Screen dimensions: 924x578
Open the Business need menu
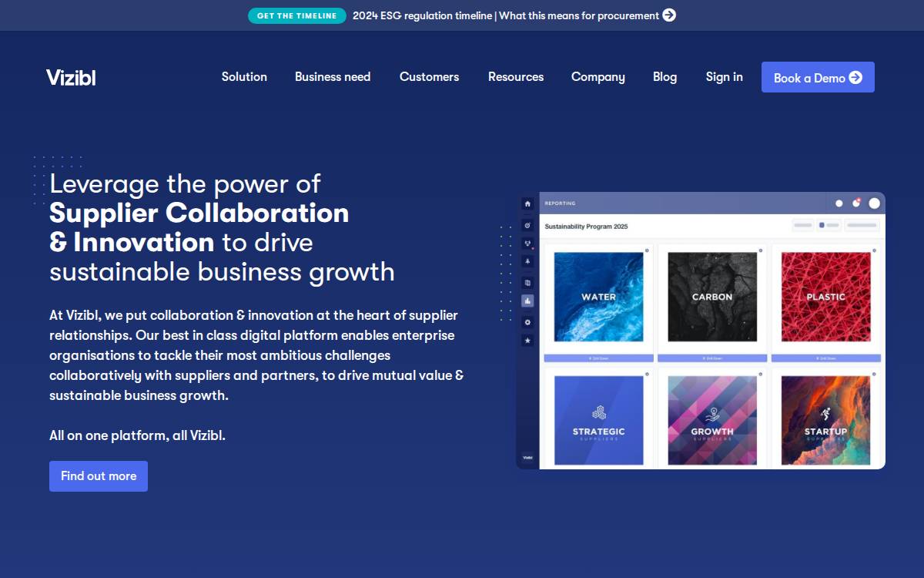click(333, 77)
